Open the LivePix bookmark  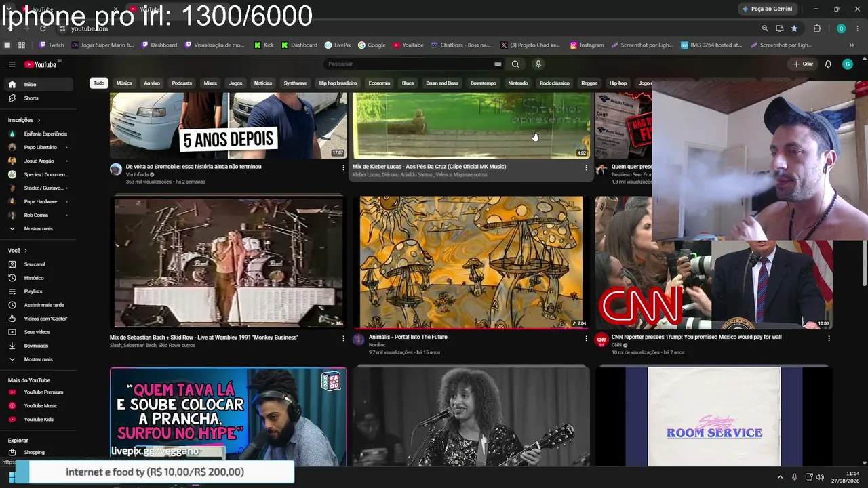click(338, 45)
